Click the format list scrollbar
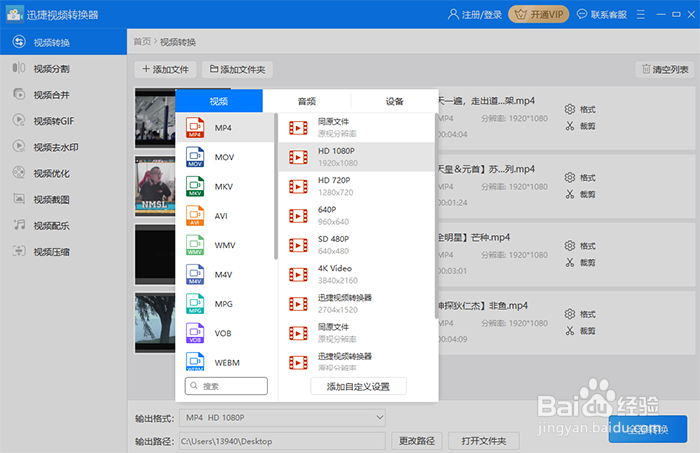 276,187
